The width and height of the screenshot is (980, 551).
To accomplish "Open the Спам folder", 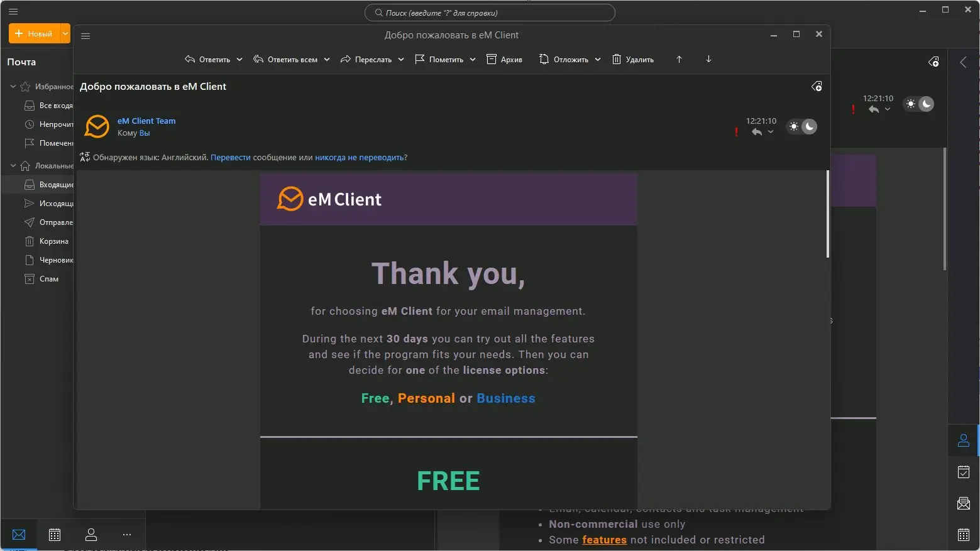I will 41,279.
